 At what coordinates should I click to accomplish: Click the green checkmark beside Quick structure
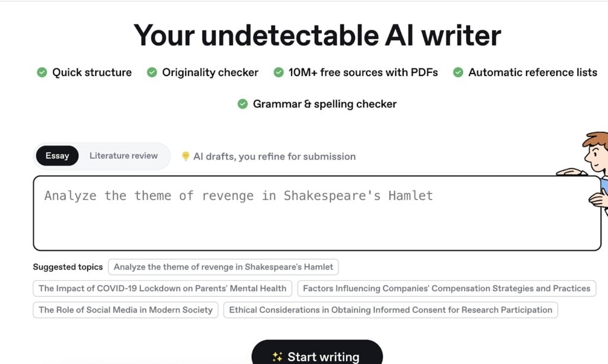[42, 72]
